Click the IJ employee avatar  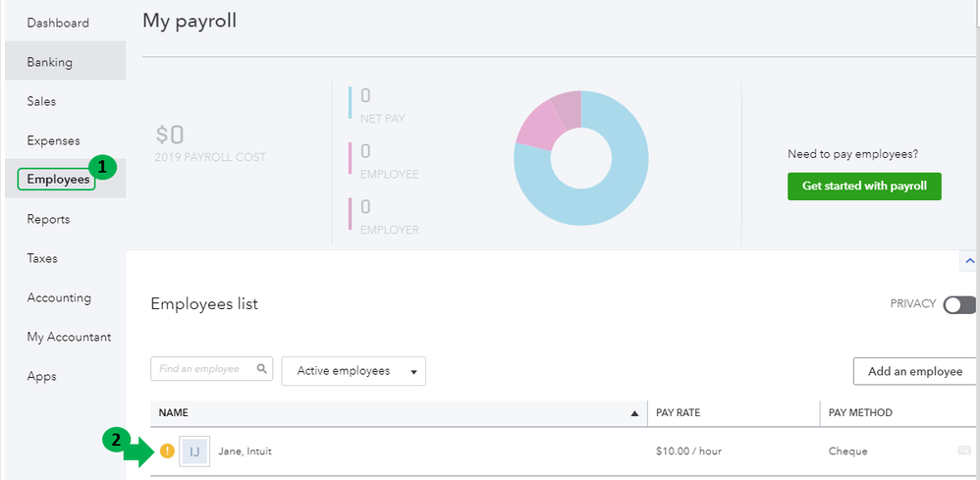pos(194,452)
